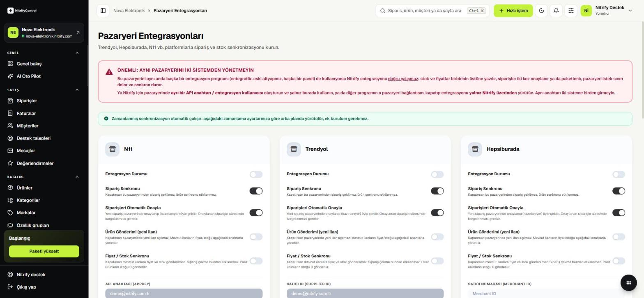
Task: Toggle the sidebar collapse icon
Action: [103, 11]
